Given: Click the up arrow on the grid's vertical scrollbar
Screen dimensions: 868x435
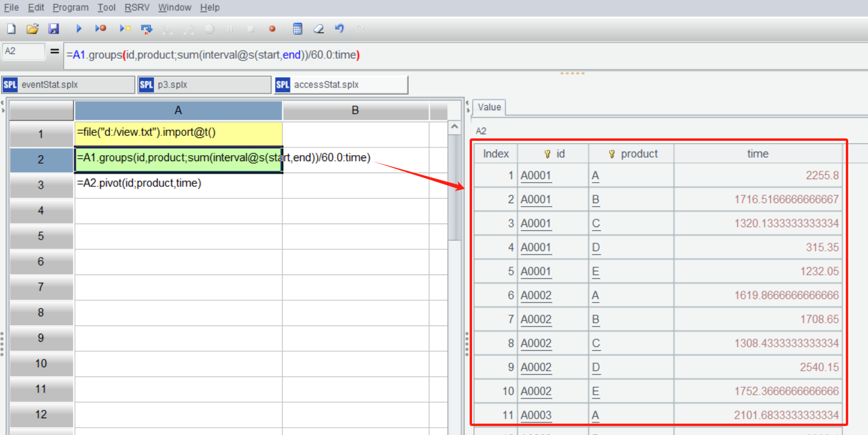Looking at the screenshot, I should pyautogui.click(x=454, y=128).
